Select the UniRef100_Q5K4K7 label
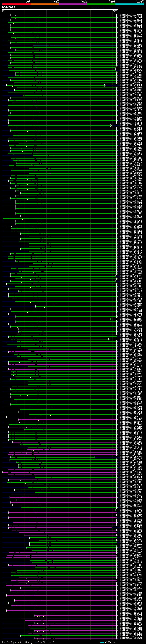The height and width of the screenshot is (644, 146). 131,90
